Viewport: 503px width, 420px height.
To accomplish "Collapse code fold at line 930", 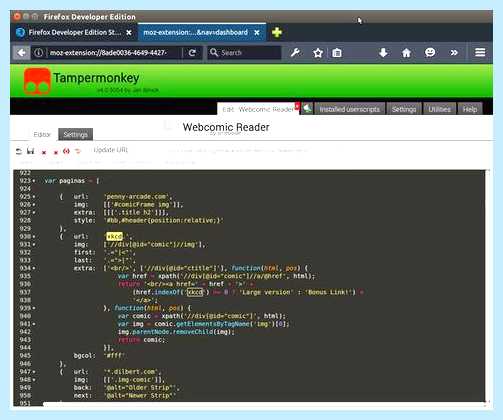I will click(34, 237).
